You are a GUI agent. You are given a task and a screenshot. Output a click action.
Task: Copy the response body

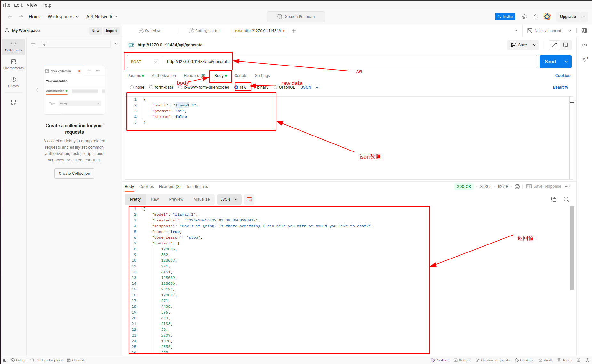pos(554,199)
